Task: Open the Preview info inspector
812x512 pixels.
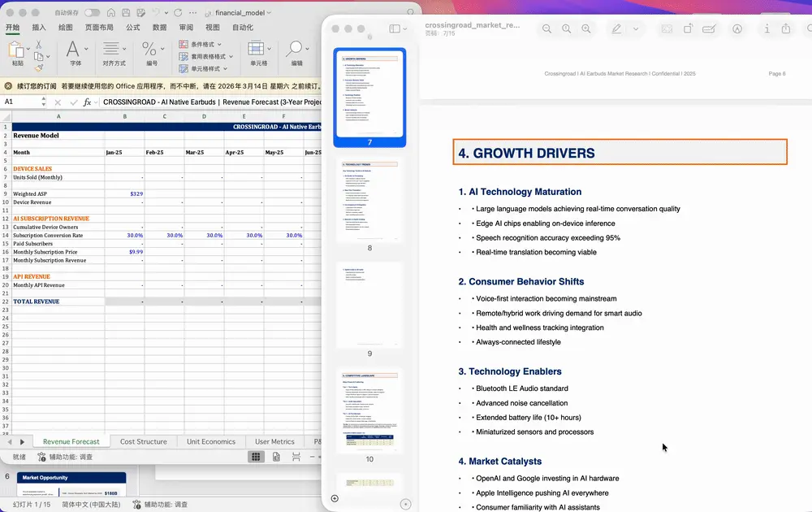Action: pos(767,29)
